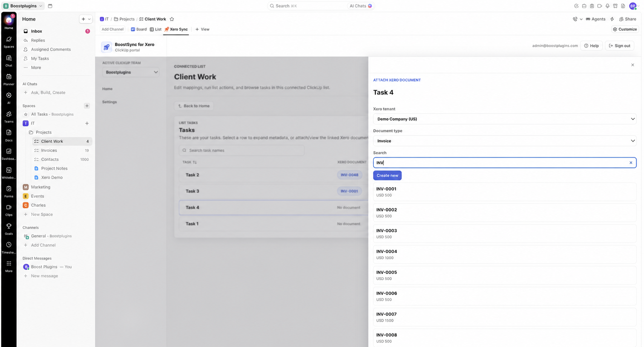This screenshot has height=347, width=644.
Task: Click the automations lightning icon
Action: [x=612, y=19]
